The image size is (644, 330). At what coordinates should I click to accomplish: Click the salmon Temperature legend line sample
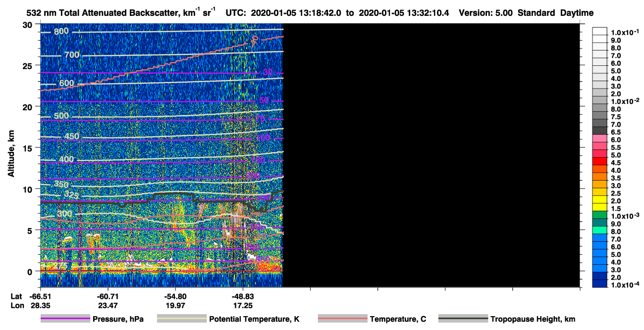tap(343, 319)
